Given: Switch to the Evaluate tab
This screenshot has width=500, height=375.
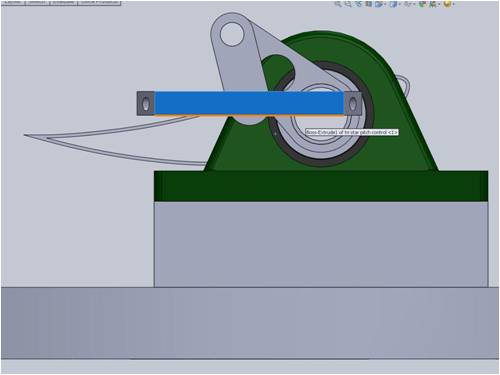Looking at the screenshot, I should (x=63, y=2).
